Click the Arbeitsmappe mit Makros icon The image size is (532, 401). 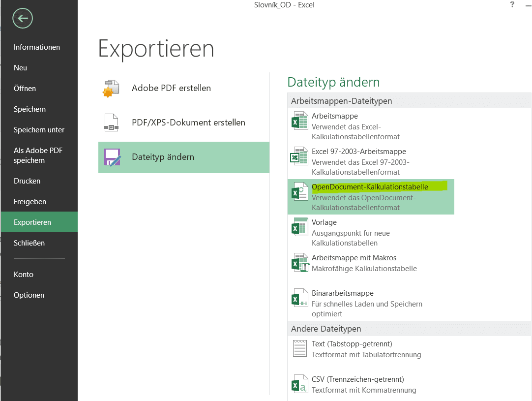(300, 262)
